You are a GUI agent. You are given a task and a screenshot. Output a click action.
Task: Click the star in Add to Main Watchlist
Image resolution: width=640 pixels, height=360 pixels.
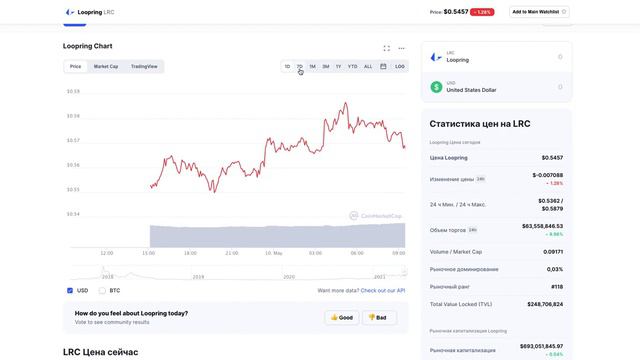(564, 12)
